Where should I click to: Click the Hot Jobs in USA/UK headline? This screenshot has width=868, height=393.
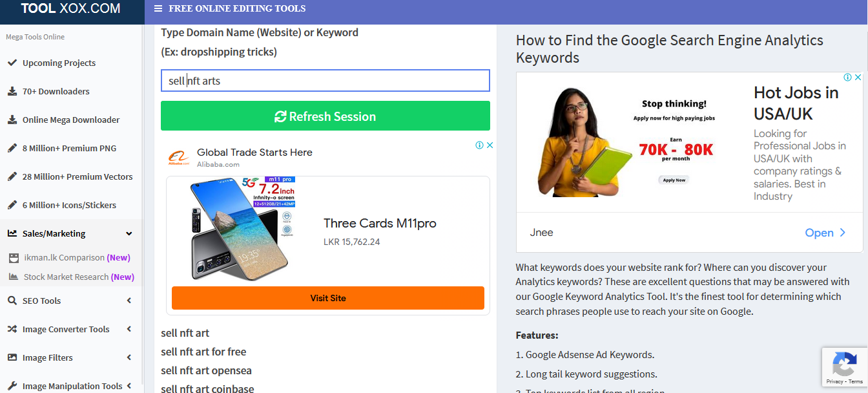coord(796,103)
